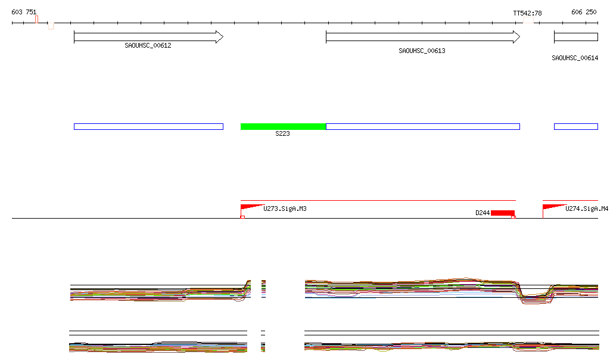This screenshot has width=610, height=364.
Task: Open the SAOUHSC_00612 text label
Action: tap(148, 45)
